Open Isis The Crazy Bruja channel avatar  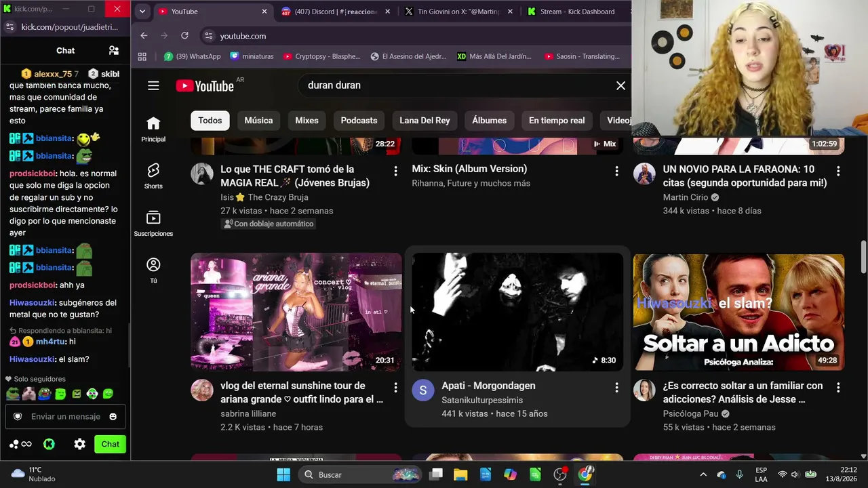coord(202,174)
